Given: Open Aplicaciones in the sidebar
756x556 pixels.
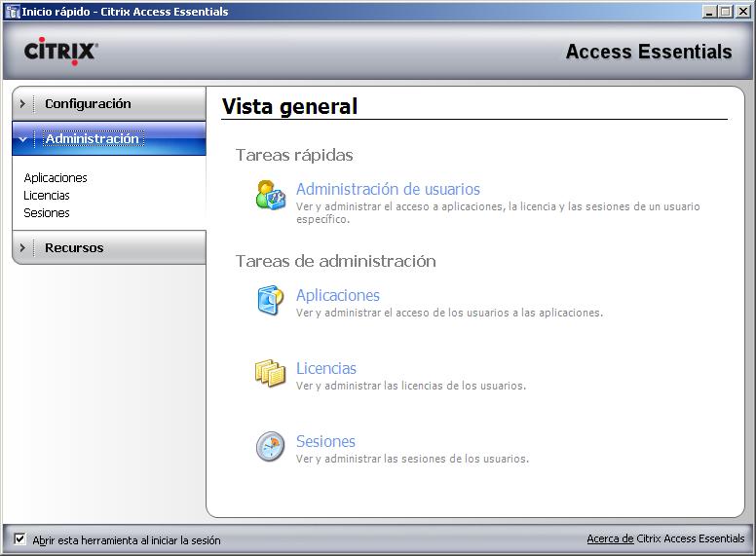Looking at the screenshot, I should pyautogui.click(x=56, y=178).
